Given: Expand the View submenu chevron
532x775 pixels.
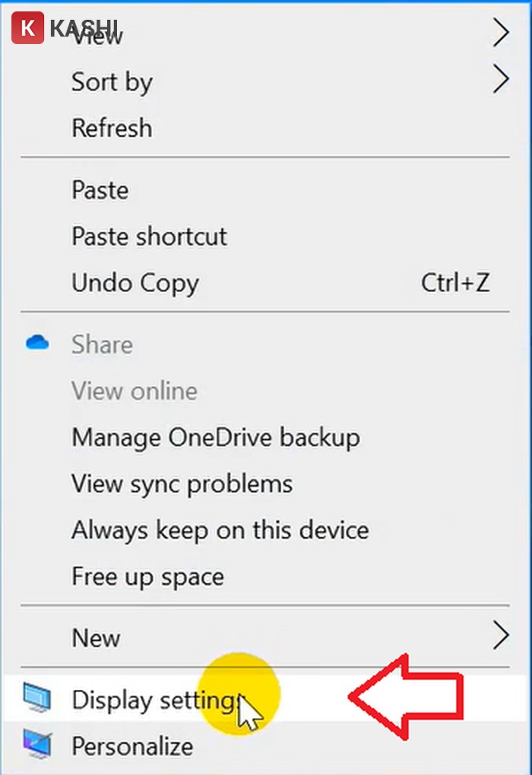Looking at the screenshot, I should (x=501, y=33).
